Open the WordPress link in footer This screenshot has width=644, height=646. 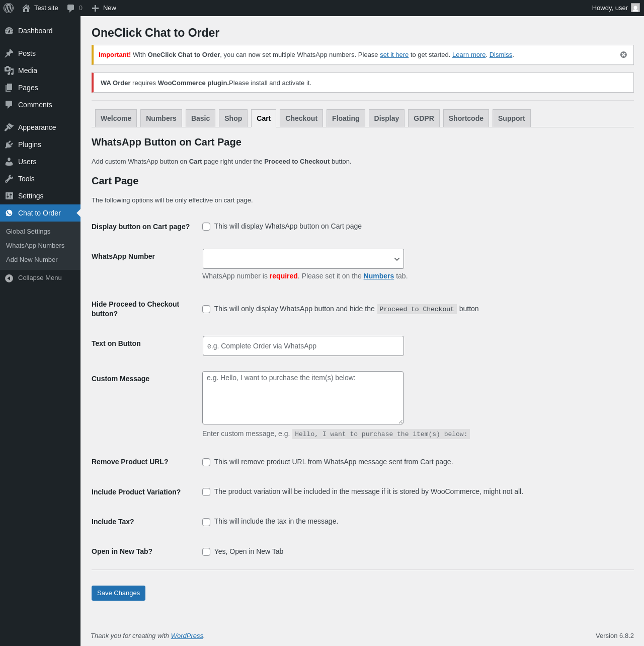pos(187,636)
